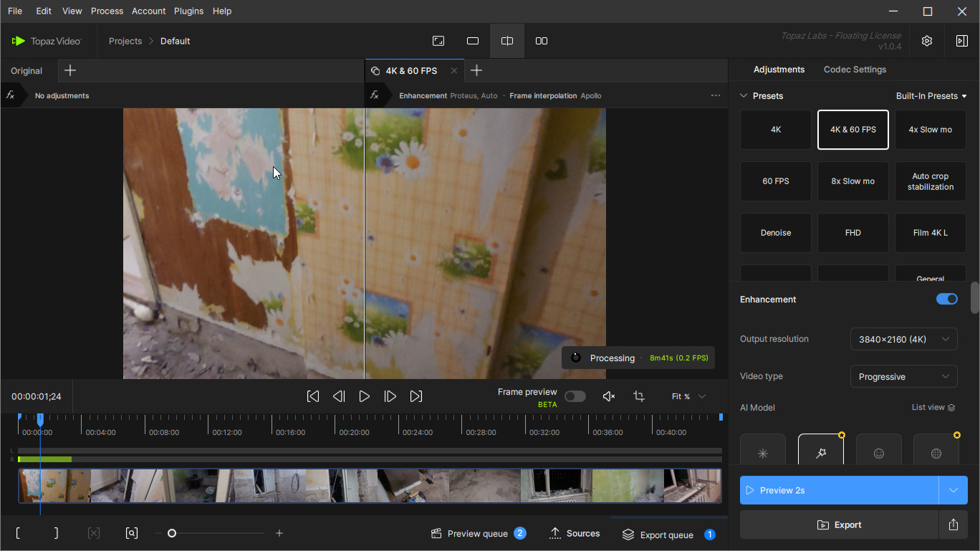
Task: Open the Process menu
Action: tap(107, 11)
